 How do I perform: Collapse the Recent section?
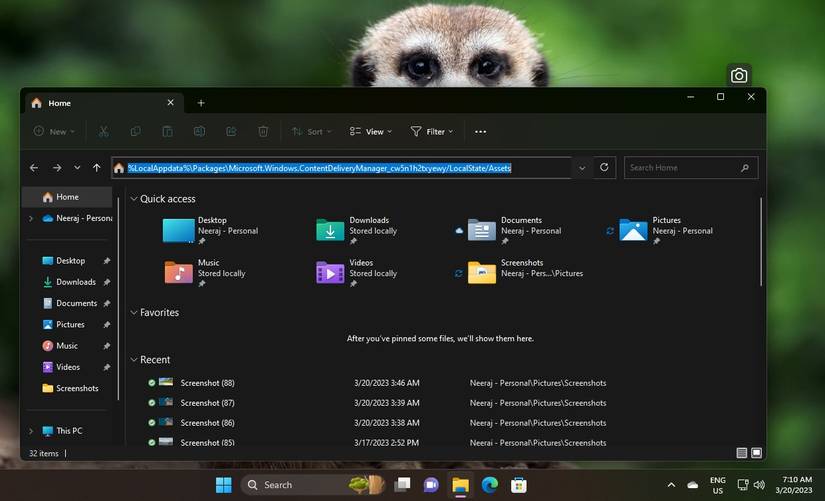(134, 360)
